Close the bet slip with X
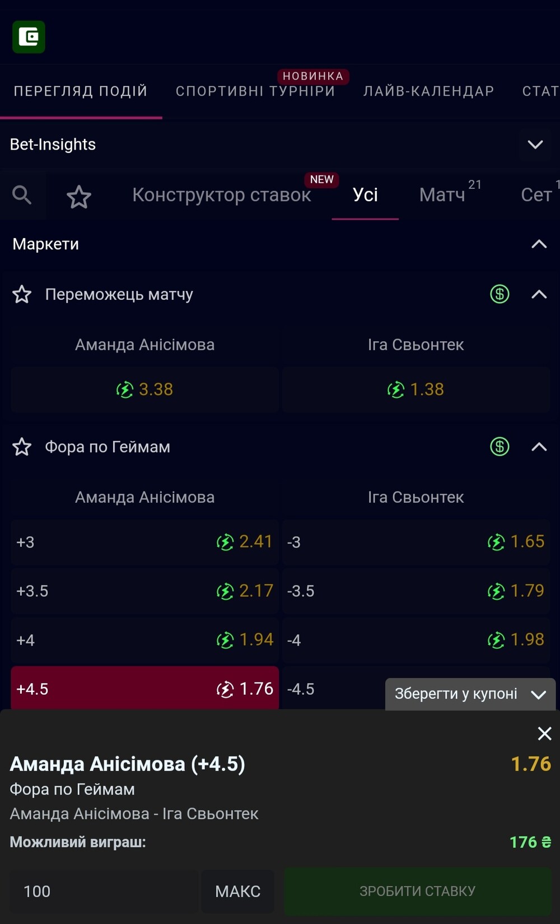Image resolution: width=560 pixels, height=924 pixels. click(544, 733)
